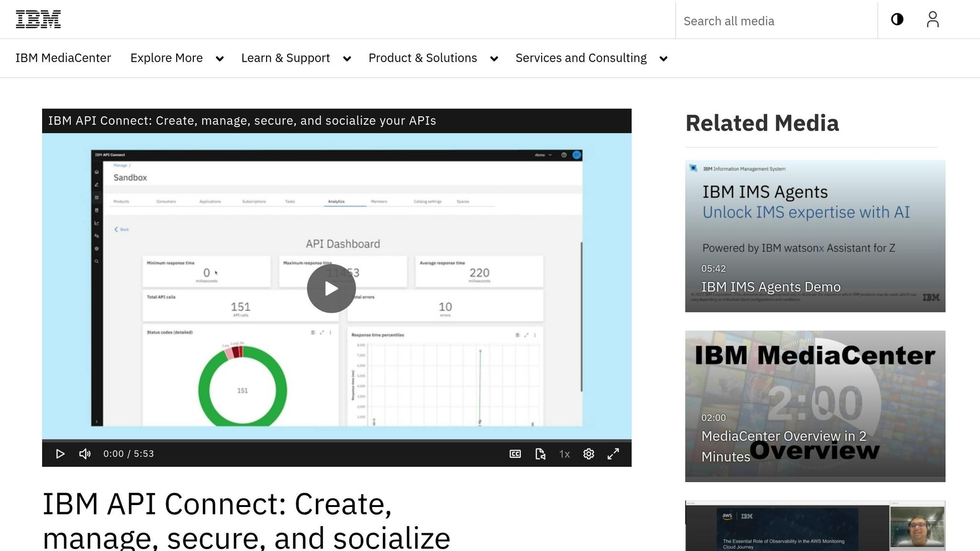980x551 pixels.
Task: Click inside the Search all media field
Action: 775,21
